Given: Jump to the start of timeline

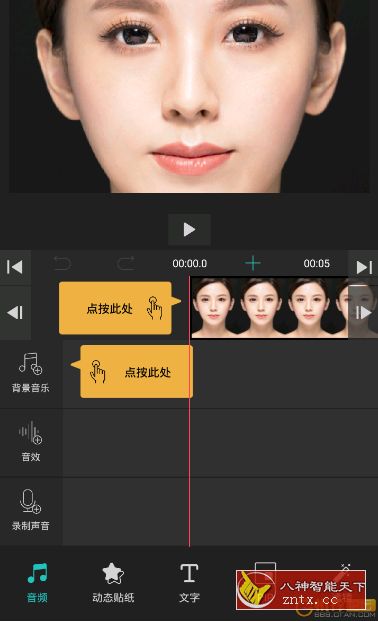Looking at the screenshot, I should pyautogui.click(x=15, y=267).
